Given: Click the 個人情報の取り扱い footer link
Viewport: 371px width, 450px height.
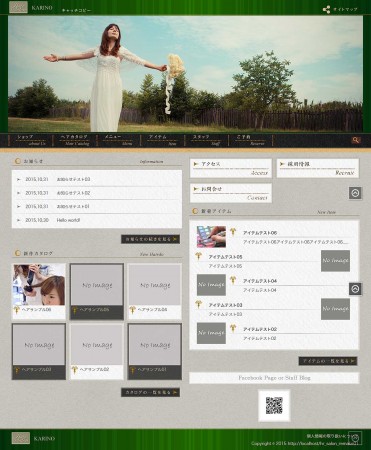Looking at the screenshot, I should point(332,436).
